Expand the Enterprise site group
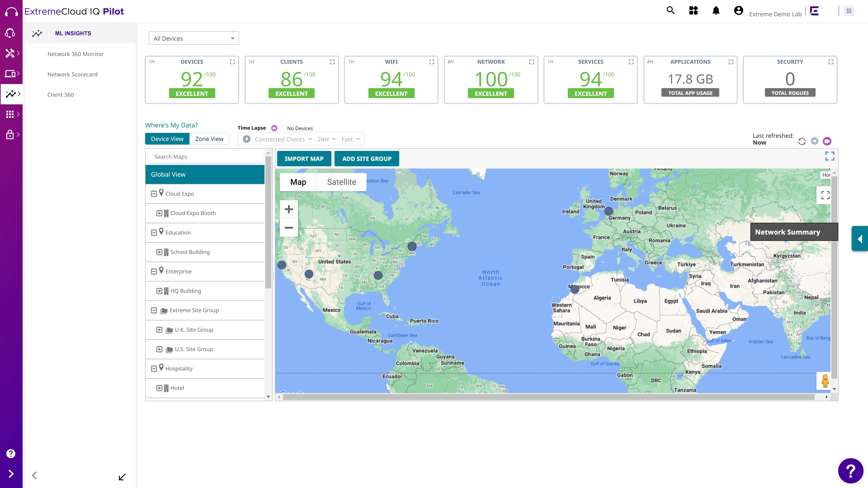 point(154,271)
